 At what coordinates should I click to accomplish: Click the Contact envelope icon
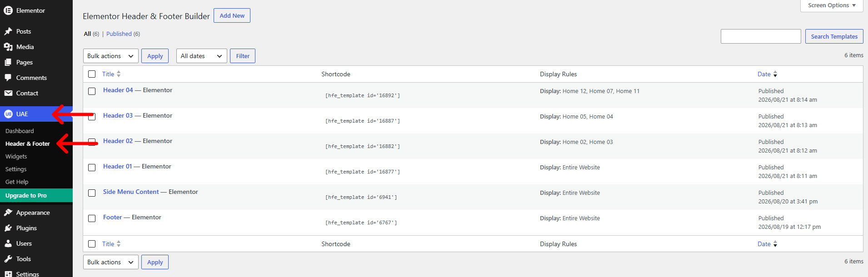click(8, 93)
